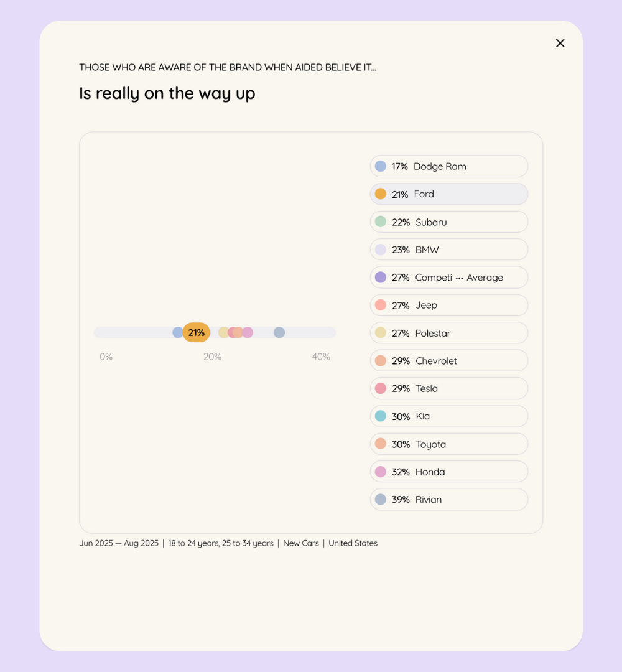The image size is (622, 672).
Task: Expand the truncated Competitor Average label
Action: point(459,278)
